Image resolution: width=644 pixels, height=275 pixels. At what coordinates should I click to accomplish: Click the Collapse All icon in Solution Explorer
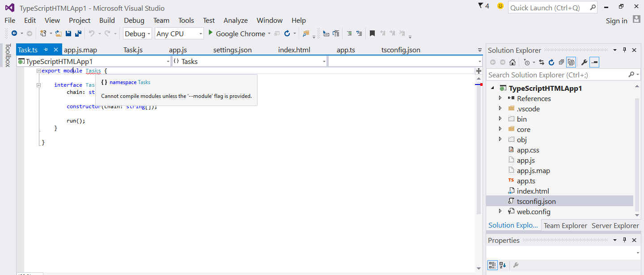pyautogui.click(x=561, y=63)
